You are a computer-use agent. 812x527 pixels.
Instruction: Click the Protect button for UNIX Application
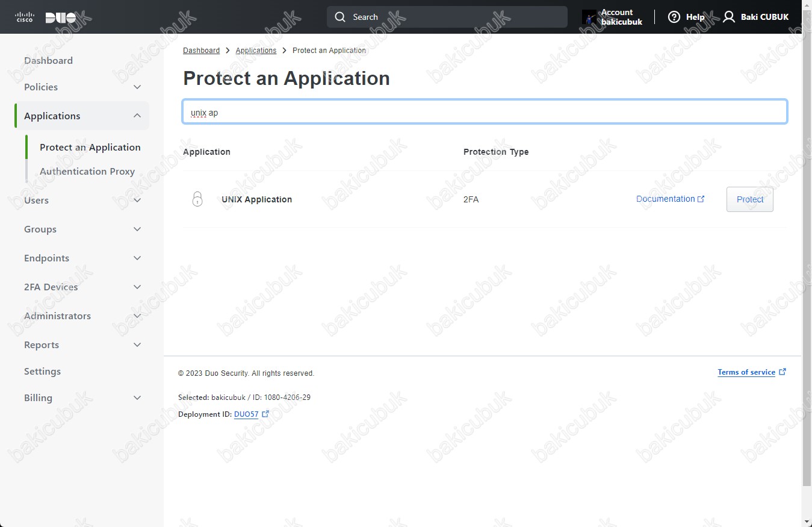pos(750,199)
